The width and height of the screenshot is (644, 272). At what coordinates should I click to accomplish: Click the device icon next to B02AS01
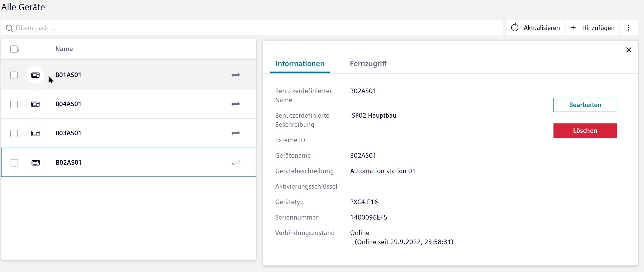pyautogui.click(x=36, y=163)
